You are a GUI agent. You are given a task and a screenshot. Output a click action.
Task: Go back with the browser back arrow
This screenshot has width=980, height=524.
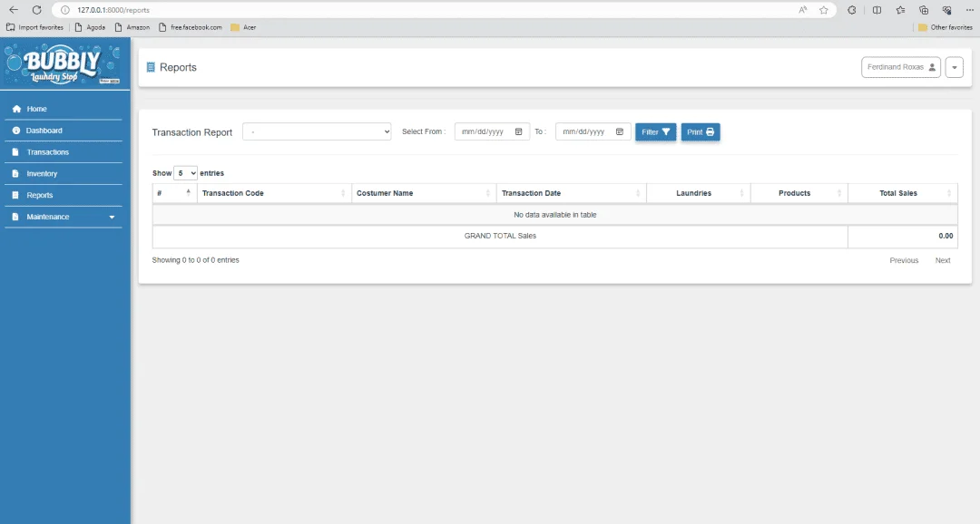13,10
